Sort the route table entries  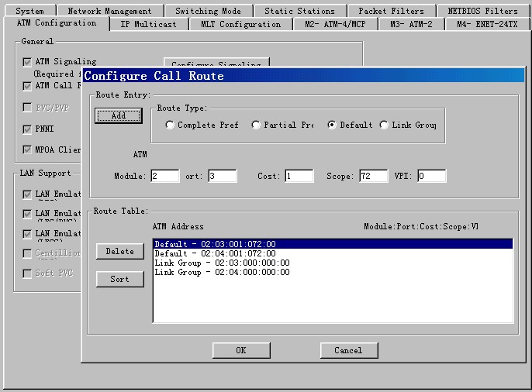click(119, 279)
